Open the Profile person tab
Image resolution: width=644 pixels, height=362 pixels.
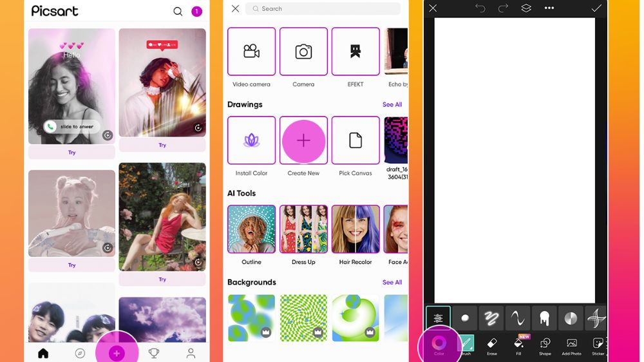coord(191,353)
